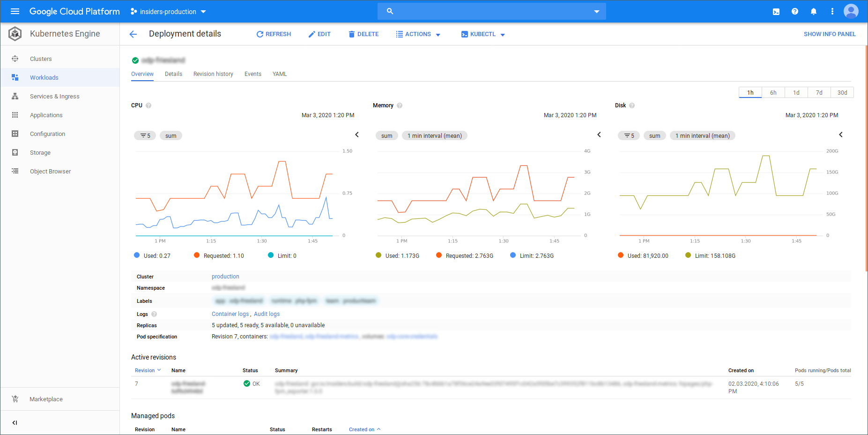Click the search magnifier icon
The image size is (868, 435).
tap(390, 11)
